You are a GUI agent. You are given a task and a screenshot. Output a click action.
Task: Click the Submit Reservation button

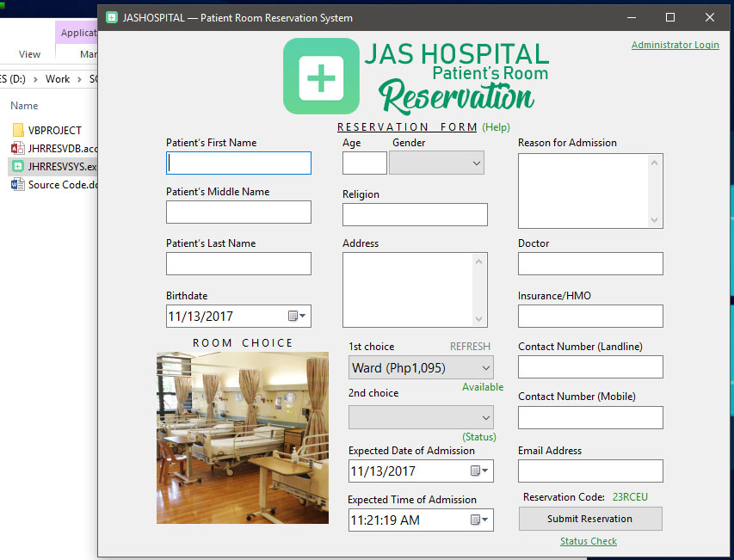tap(589, 519)
